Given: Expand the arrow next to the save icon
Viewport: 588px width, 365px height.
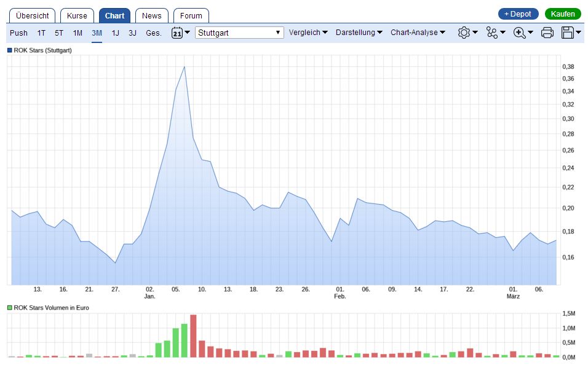Looking at the screenshot, I should point(579,32).
